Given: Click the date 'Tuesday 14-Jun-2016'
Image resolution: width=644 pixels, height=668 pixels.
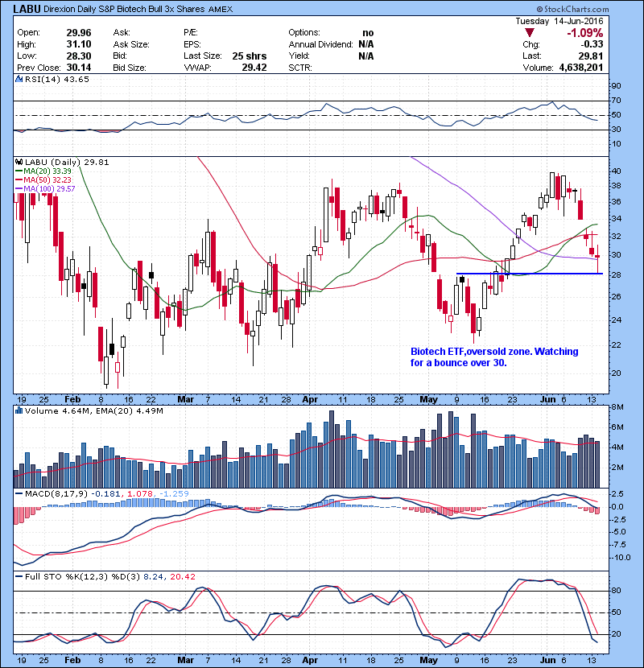Looking at the screenshot, I should [559, 21].
